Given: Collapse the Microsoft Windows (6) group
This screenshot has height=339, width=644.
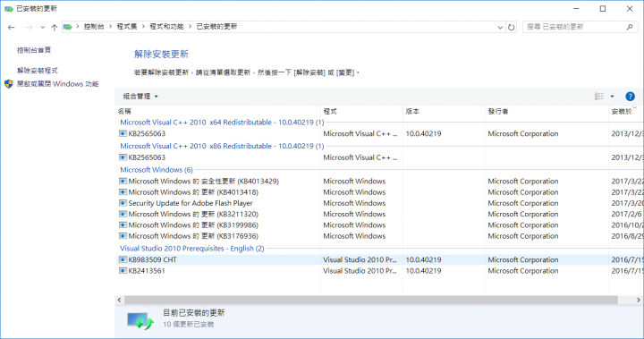Looking at the screenshot, I should tap(156, 170).
